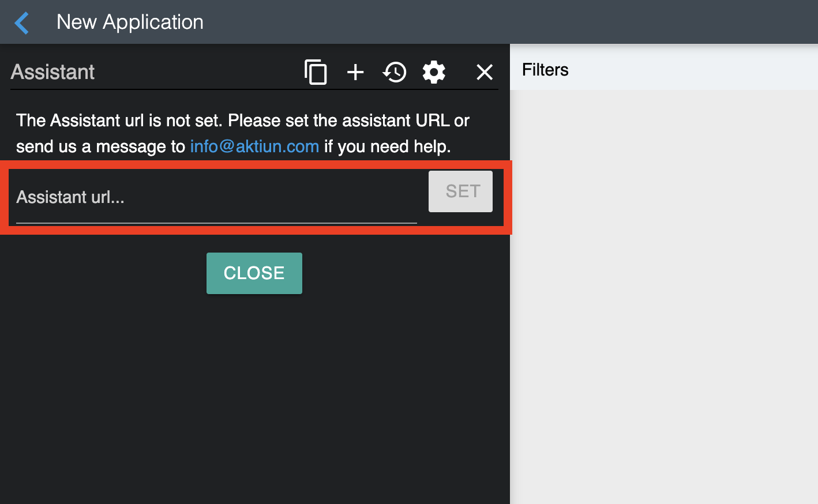Click the empty Filters panel body

(663, 288)
